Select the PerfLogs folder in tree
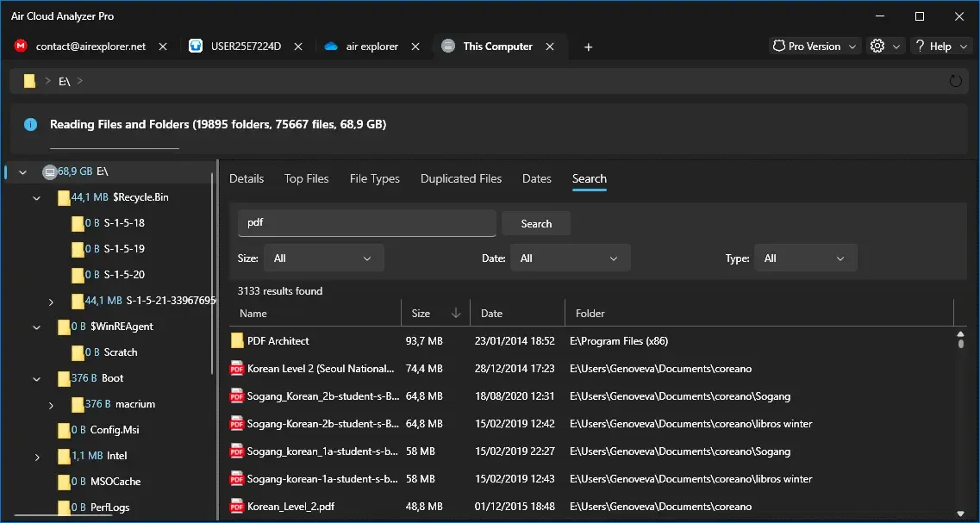 [110, 507]
